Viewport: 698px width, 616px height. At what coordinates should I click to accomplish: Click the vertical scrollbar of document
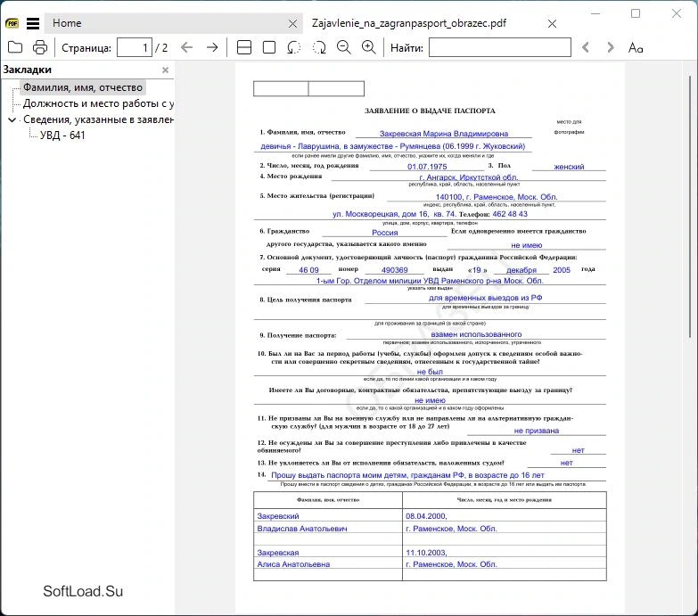[x=690, y=207]
